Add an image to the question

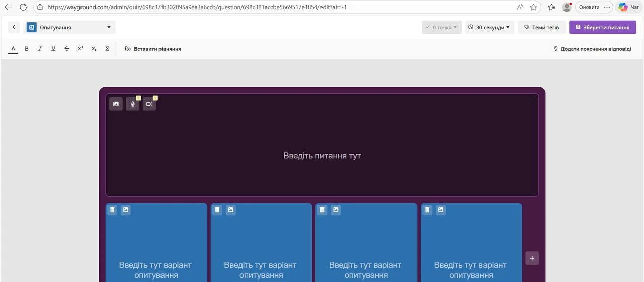pyautogui.click(x=116, y=104)
